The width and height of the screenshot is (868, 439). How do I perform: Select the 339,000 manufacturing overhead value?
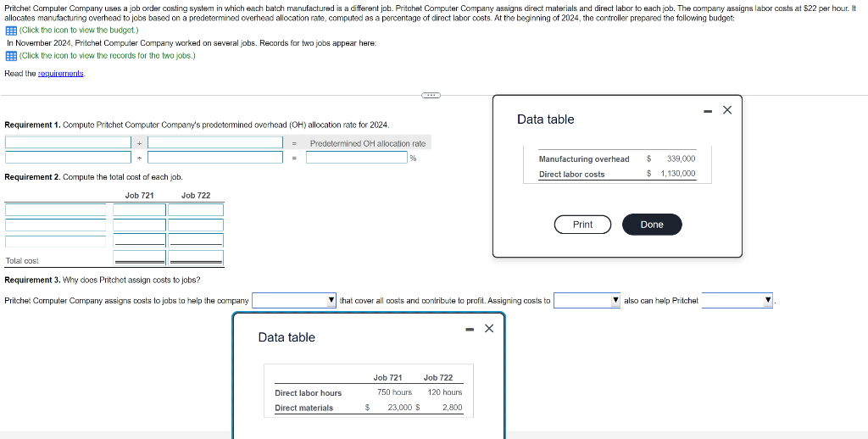681,158
